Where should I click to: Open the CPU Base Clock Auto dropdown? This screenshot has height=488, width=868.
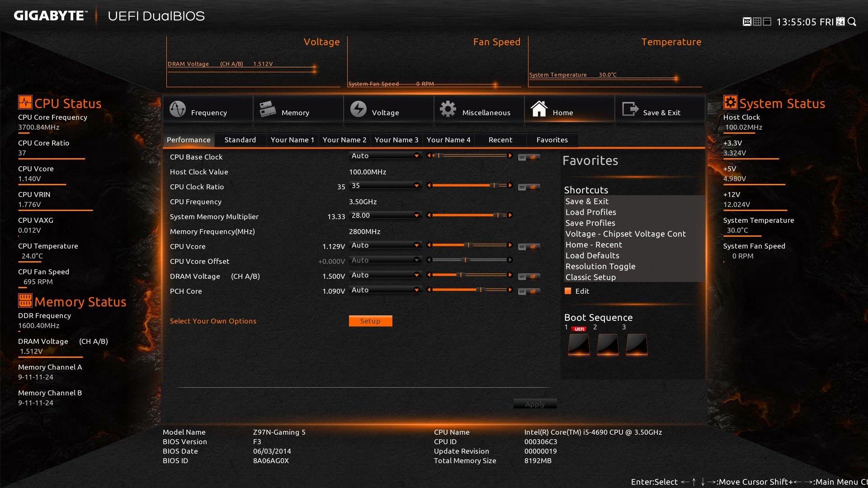[385, 155]
